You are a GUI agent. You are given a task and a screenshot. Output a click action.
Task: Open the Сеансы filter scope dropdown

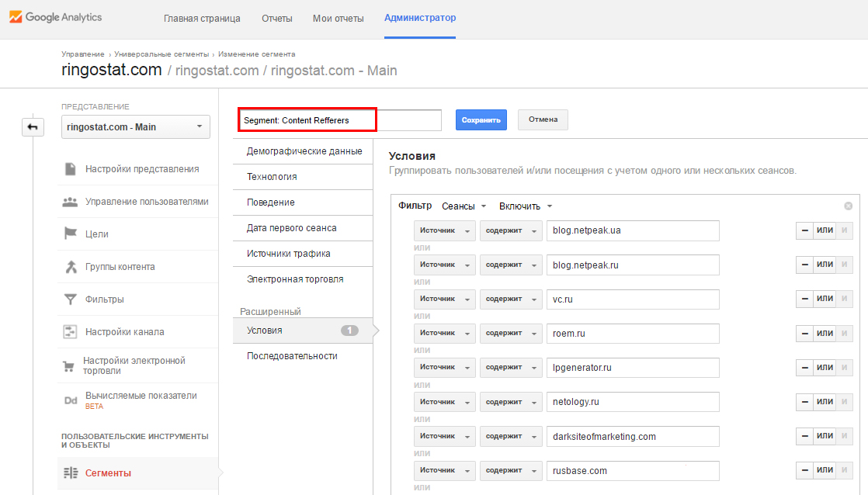coord(464,206)
